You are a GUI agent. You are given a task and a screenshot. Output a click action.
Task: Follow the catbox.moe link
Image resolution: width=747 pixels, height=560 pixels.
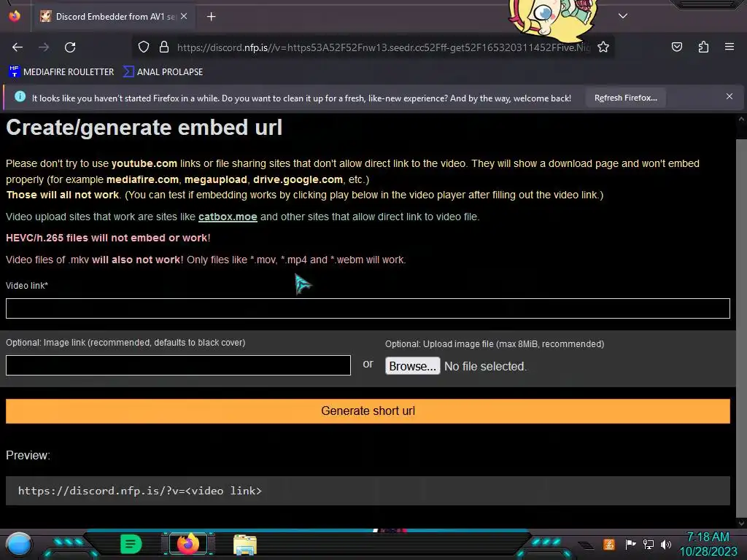pyautogui.click(x=228, y=217)
